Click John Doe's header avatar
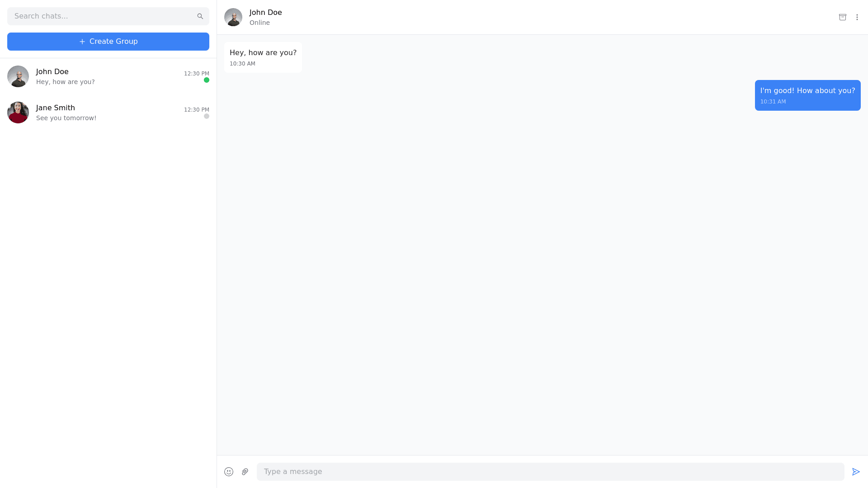The width and height of the screenshot is (868, 488). click(x=233, y=17)
